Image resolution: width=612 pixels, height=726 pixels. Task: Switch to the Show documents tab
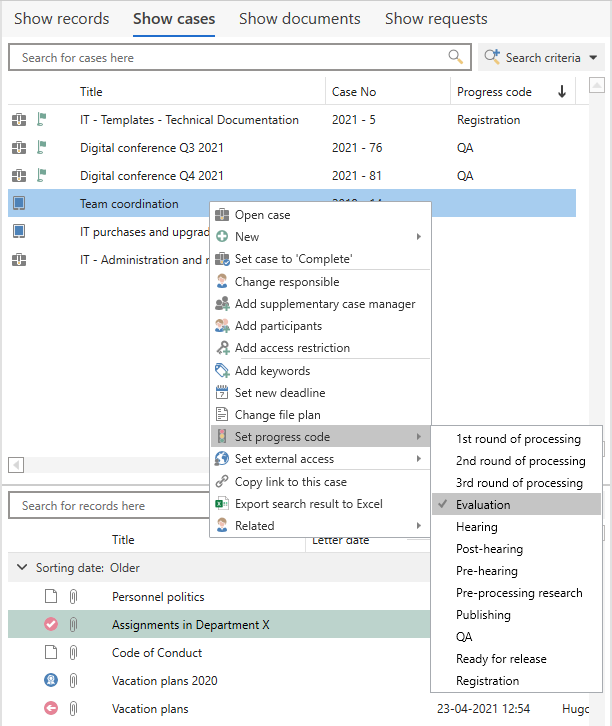tap(300, 19)
